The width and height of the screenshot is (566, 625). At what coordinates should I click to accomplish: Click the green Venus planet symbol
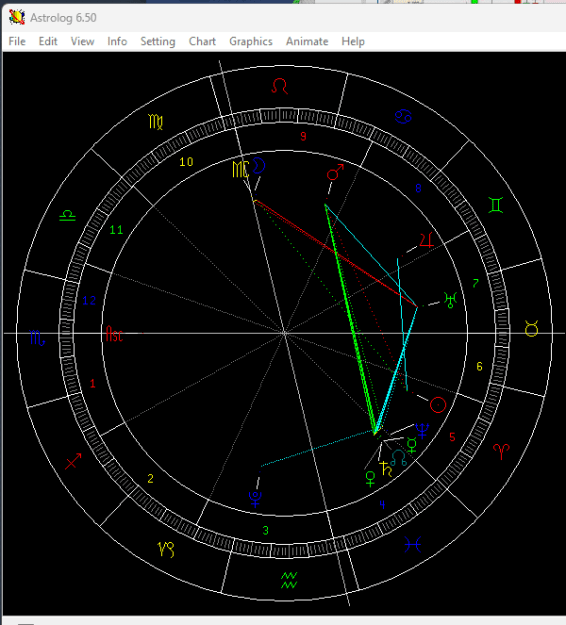click(370, 479)
